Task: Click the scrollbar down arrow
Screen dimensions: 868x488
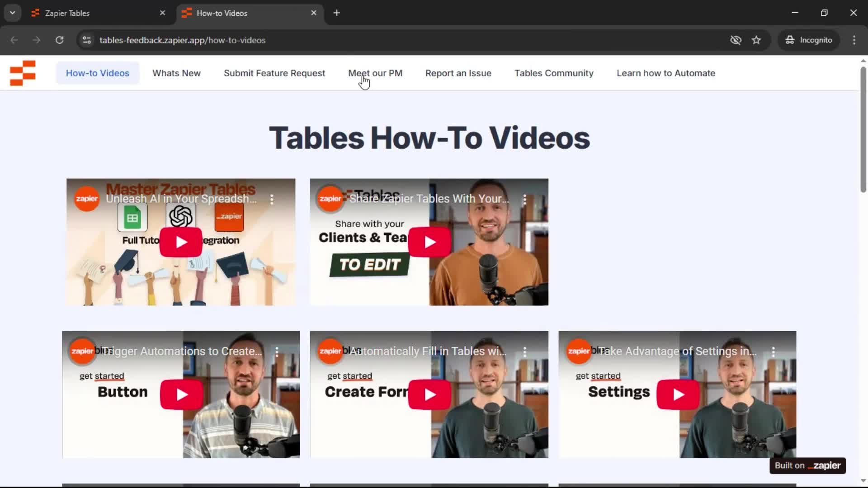Action: click(863, 481)
